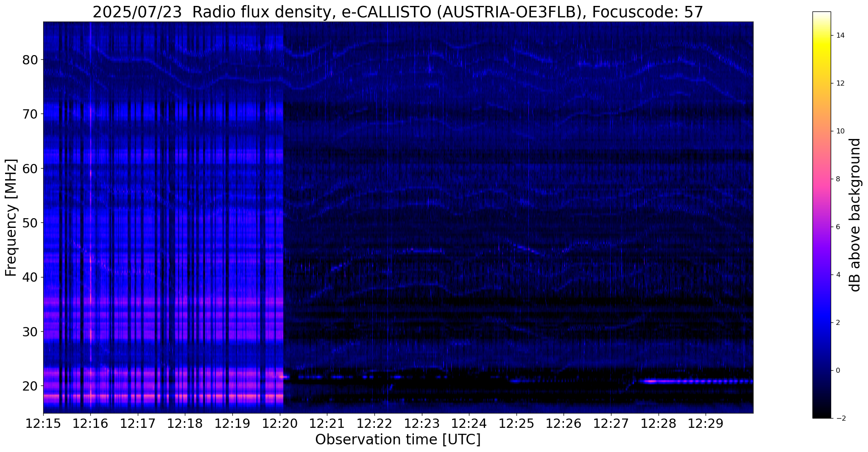Click the 12:16 time tick label
The height and width of the screenshot is (452, 868).
point(90,424)
